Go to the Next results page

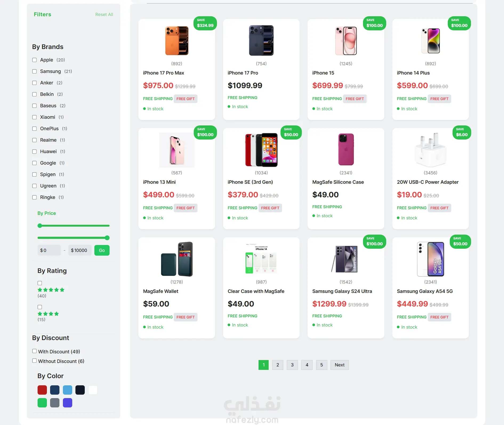coord(340,365)
